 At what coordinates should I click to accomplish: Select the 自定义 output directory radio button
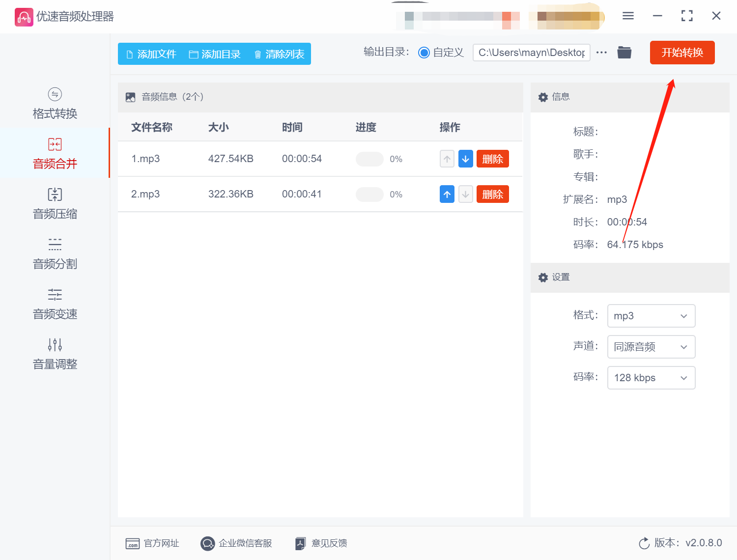(x=424, y=53)
